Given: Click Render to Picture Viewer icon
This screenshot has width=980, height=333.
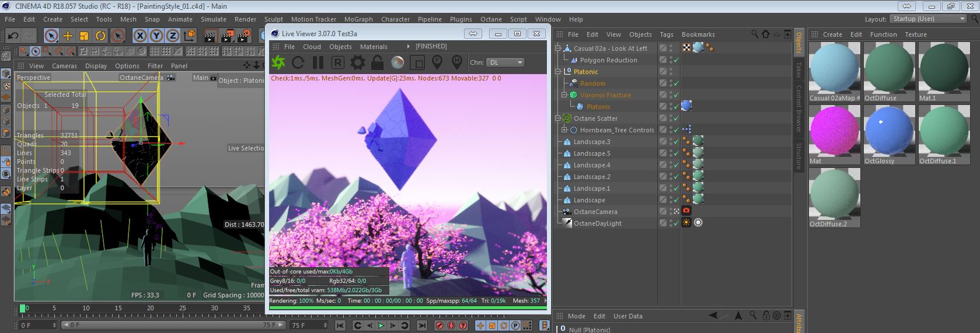Looking at the screenshot, I should coord(227,36).
